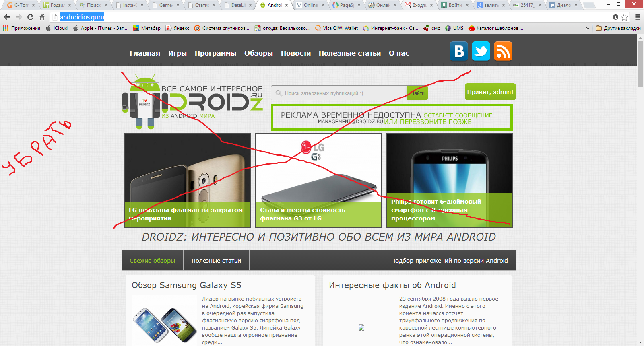Click the Найти search button
This screenshot has height=346, width=644.
point(417,93)
